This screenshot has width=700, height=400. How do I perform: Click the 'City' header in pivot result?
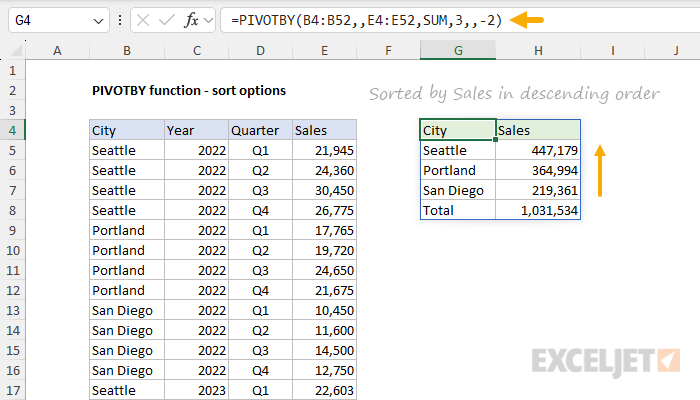(x=458, y=130)
